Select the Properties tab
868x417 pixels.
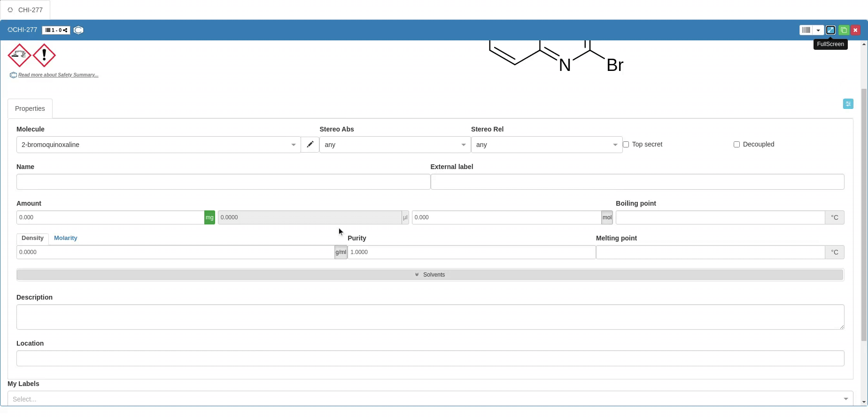pos(30,108)
